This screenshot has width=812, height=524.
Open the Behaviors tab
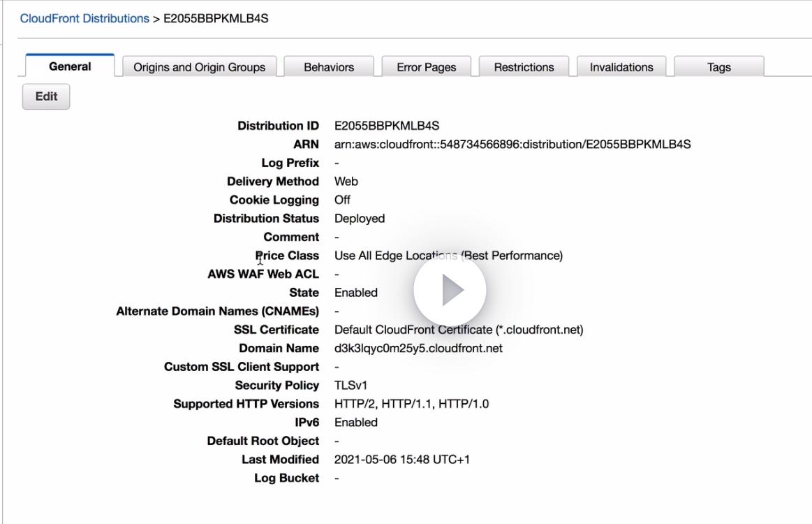tap(329, 67)
